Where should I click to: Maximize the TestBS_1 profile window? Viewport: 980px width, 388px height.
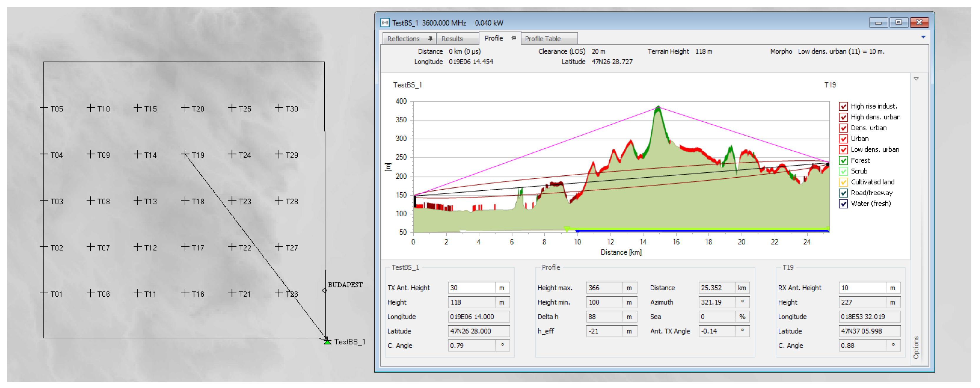[x=899, y=22]
